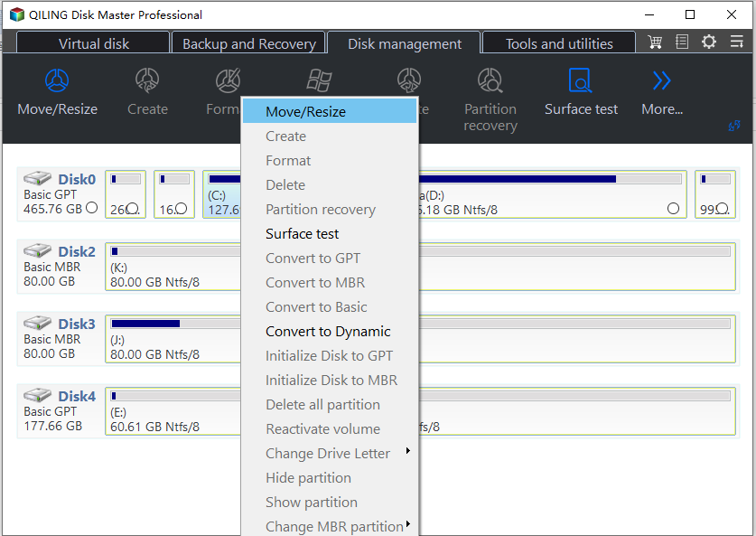Toggle the radio circle in the D: partition
This screenshot has width=756, height=536.
[673, 209]
